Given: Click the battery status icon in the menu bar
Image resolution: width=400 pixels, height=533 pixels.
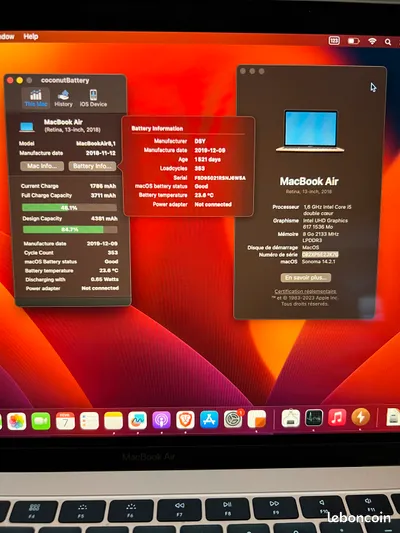Looking at the screenshot, I should 353,41.
